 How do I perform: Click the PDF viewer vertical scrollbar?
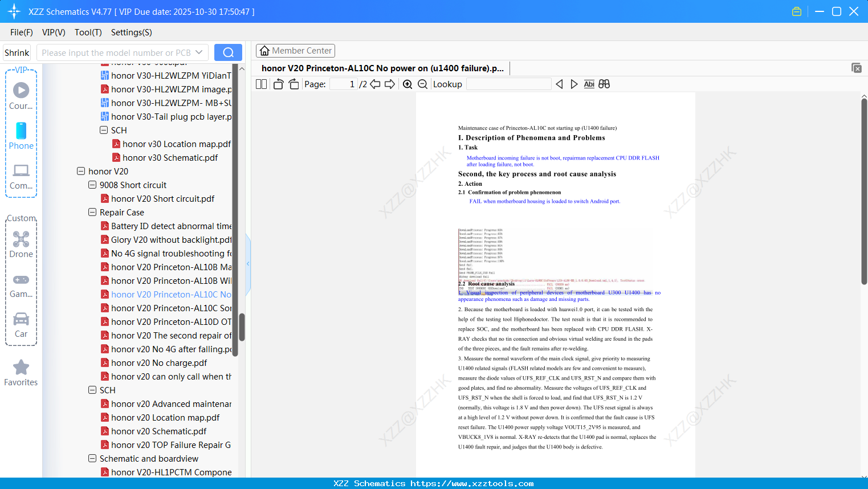(864, 191)
